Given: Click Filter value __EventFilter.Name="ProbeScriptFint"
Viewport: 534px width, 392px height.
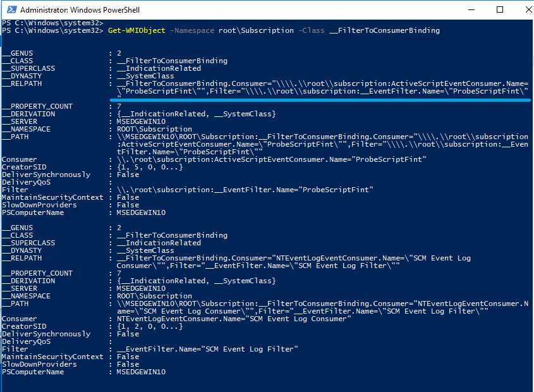Looking at the screenshot, I should tap(245, 190).
